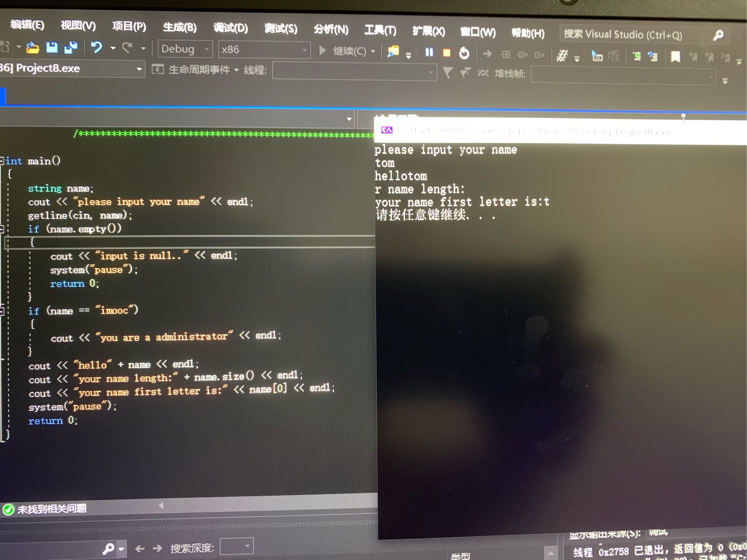747x560 pixels.
Task: Click the console window title bar icon
Action: tap(387, 130)
